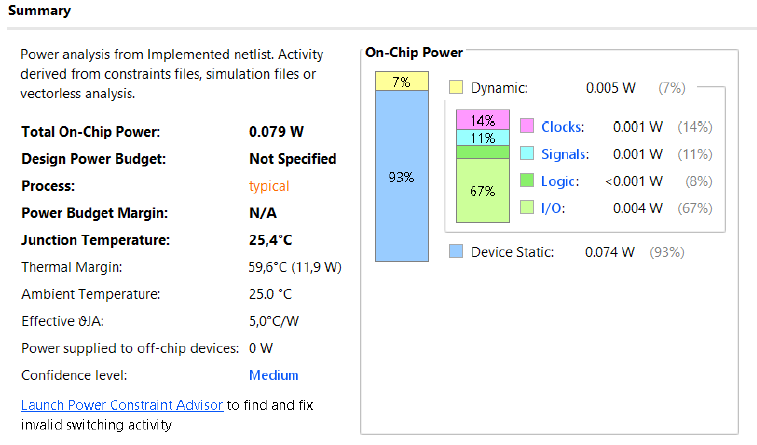Click the 0.079 W total power value
Viewport: 757px width, 445px height.
(x=276, y=132)
